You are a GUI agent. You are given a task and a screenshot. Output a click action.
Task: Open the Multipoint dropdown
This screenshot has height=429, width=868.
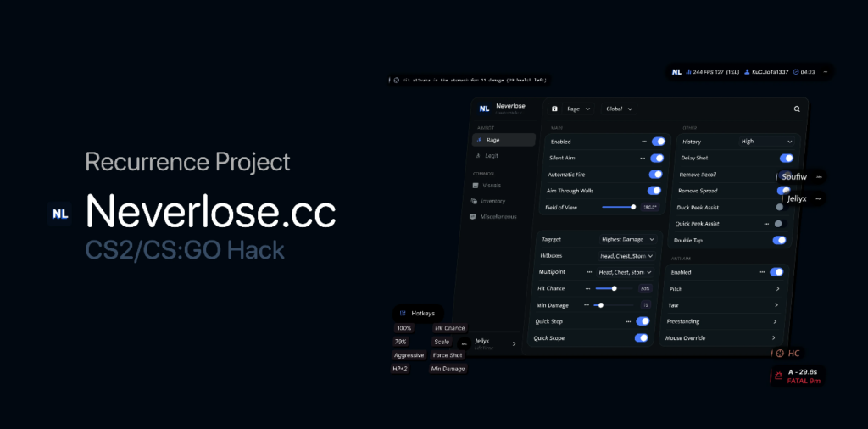[625, 272]
